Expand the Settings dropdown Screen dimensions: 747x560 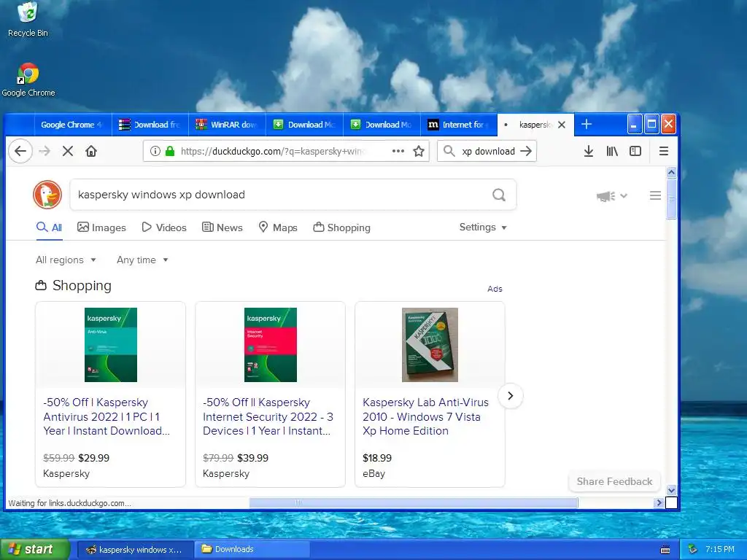[x=483, y=227]
